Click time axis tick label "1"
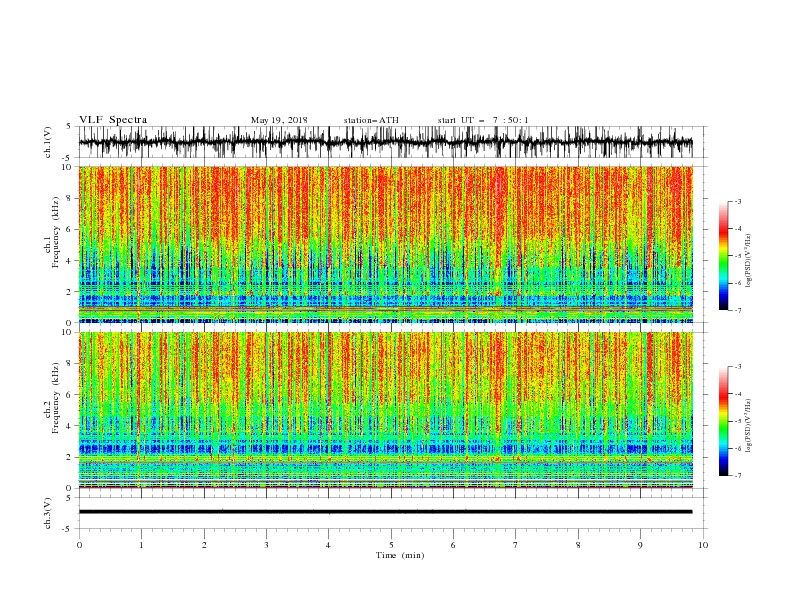Viewport: 792px width, 612px height. 141,545
